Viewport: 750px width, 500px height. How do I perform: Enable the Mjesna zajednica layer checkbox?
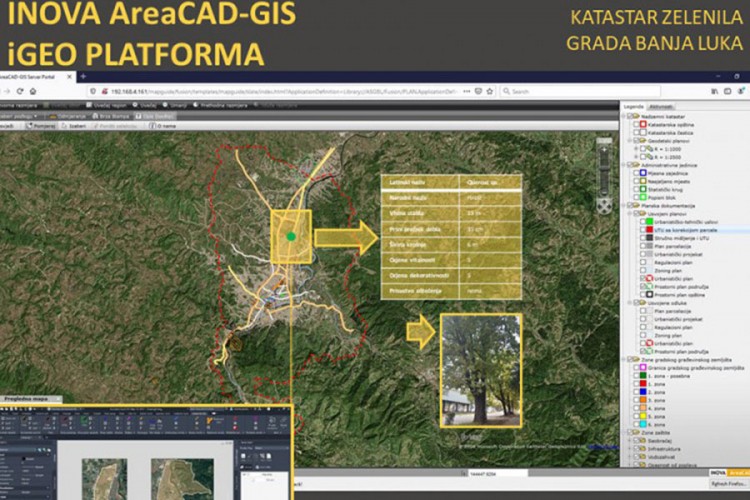636,173
